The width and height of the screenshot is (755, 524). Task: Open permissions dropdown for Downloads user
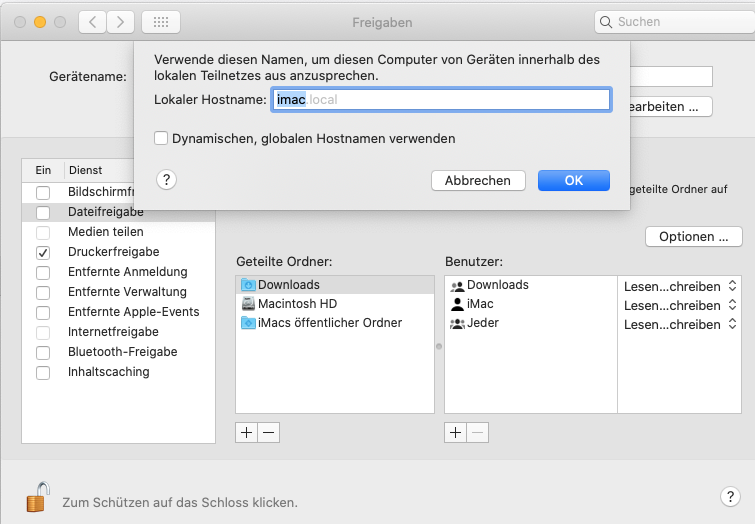pyautogui.click(x=680, y=286)
